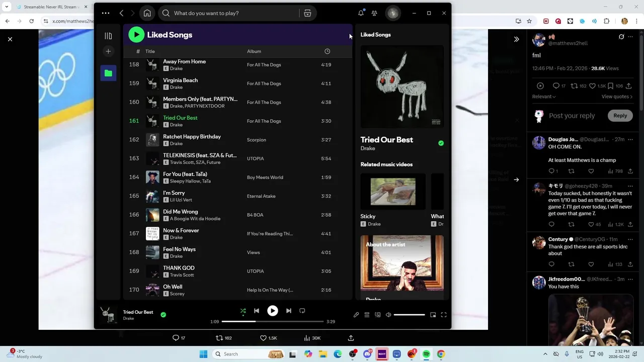Sort by the Album column header
This screenshot has width=644, height=362.
[x=254, y=51]
